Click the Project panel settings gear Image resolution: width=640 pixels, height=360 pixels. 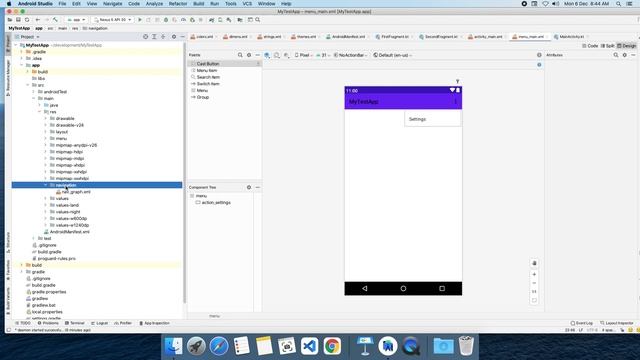point(174,37)
